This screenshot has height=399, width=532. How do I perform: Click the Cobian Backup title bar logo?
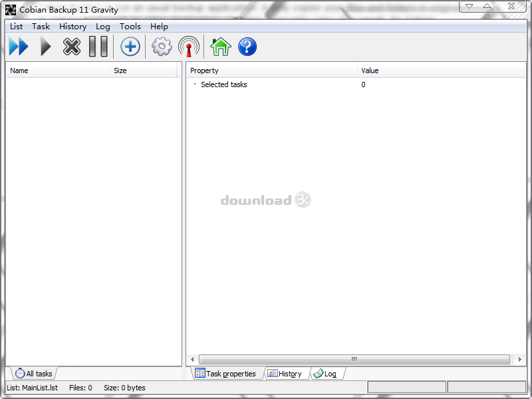point(11,10)
